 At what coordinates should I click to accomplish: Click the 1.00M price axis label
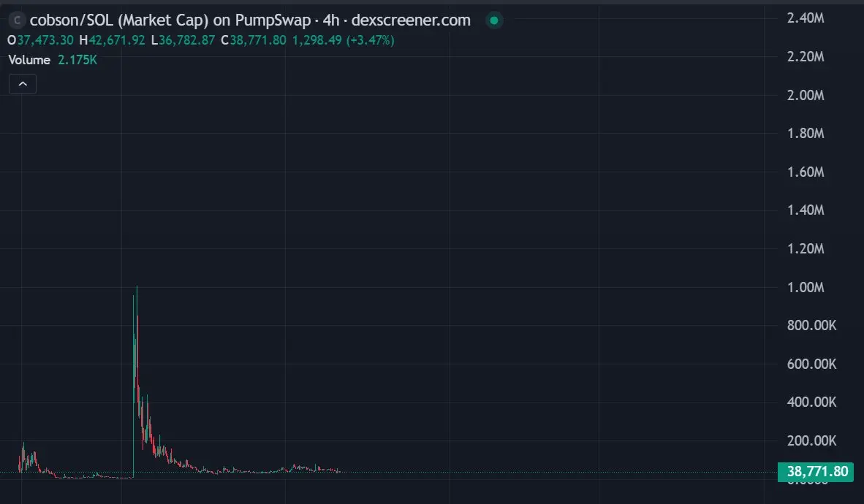(806, 287)
